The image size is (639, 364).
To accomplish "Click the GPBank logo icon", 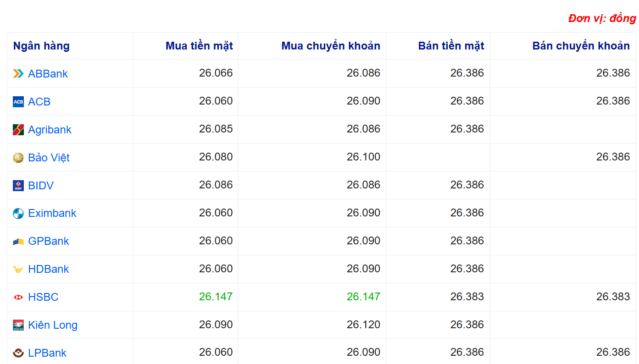I will [18, 241].
